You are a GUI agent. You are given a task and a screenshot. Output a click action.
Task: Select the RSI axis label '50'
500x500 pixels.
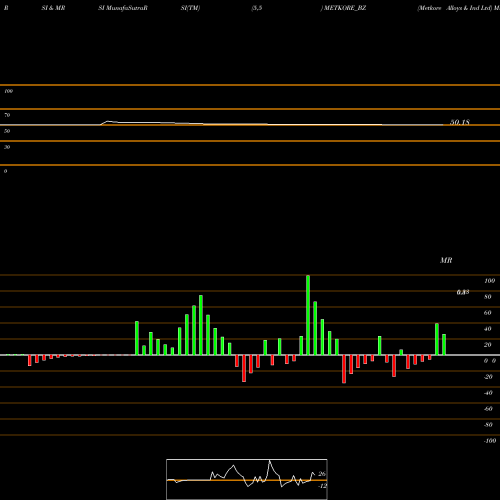pyautogui.click(x=7, y=131)
